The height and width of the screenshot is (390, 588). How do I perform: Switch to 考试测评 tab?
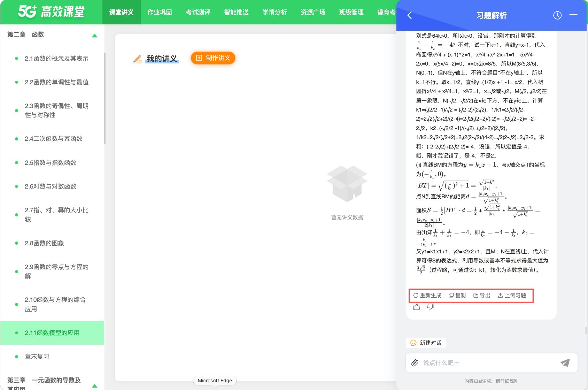click(x=198, y=12)
